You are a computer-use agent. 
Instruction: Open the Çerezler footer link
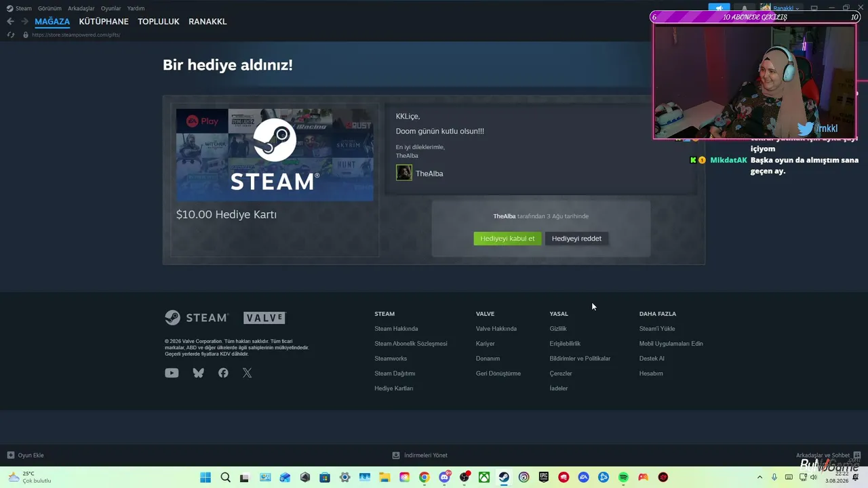tap(561, 373)
